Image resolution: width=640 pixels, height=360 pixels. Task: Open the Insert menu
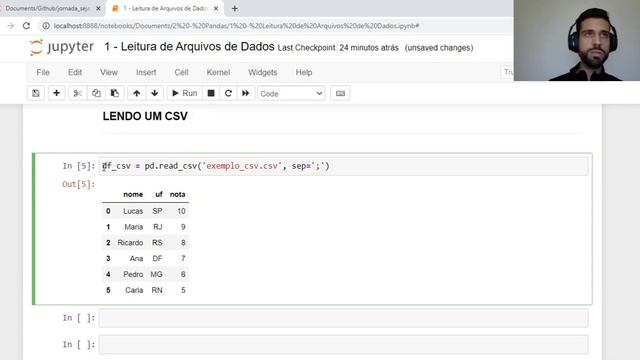pyautogui.click(x=146, y=72)
